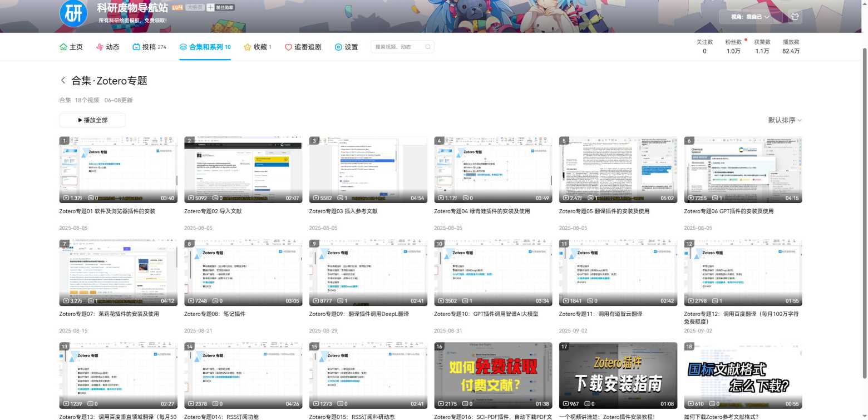Click the 获赞数 stat
This screenshot has width=868, height=420.
[762, 47]
